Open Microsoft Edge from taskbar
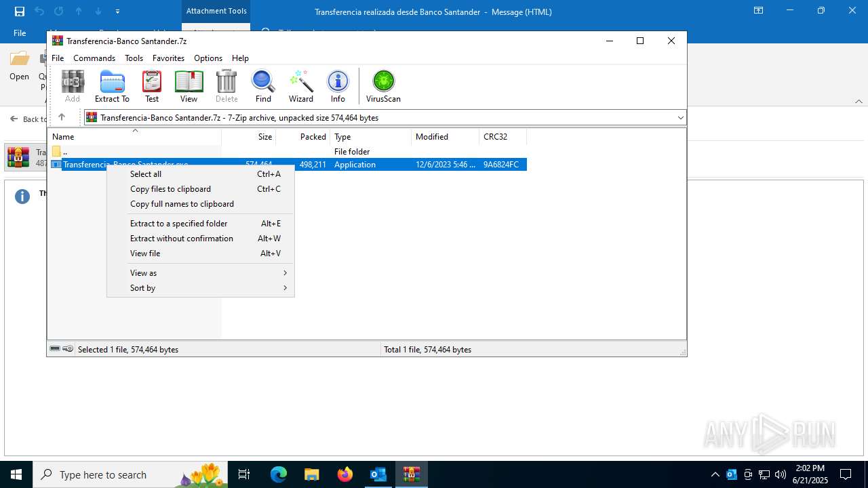868x488 pixels. coord(279,474)
